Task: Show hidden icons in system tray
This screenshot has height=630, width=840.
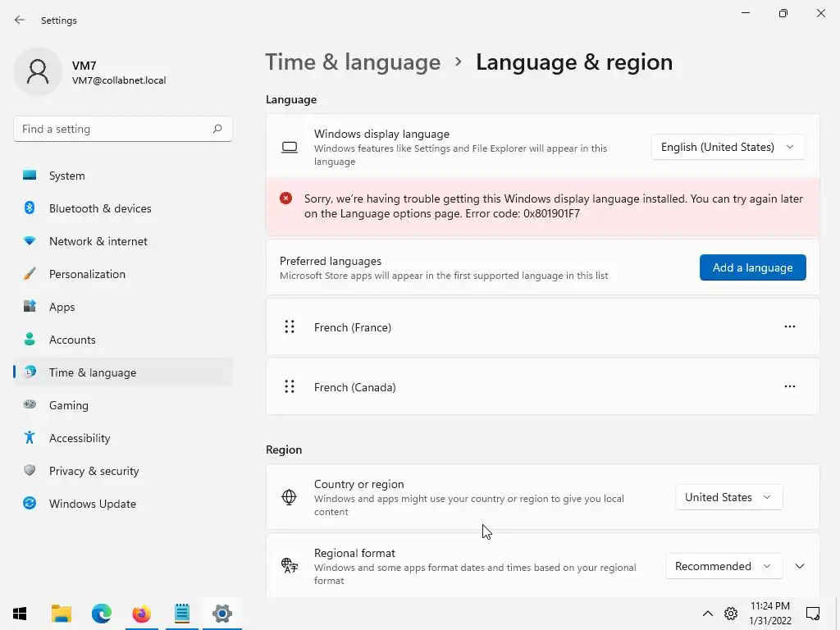Action: coord(708,614)
